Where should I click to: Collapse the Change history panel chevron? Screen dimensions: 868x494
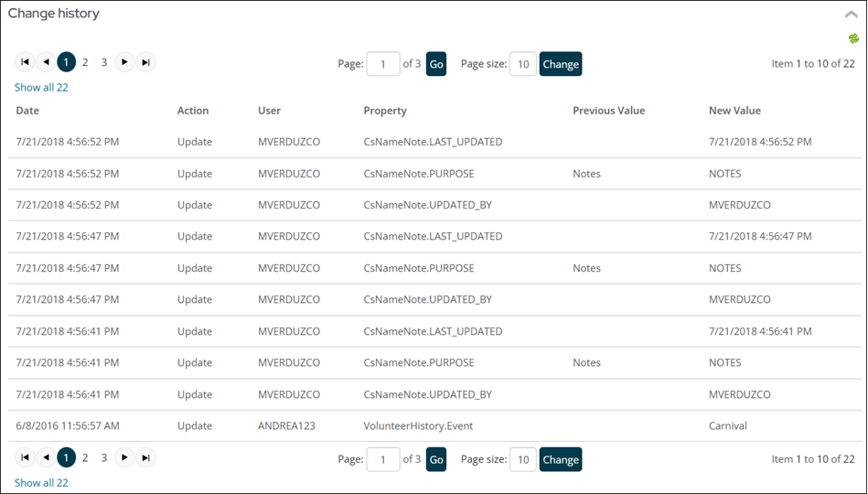click(x=851, y=15)
